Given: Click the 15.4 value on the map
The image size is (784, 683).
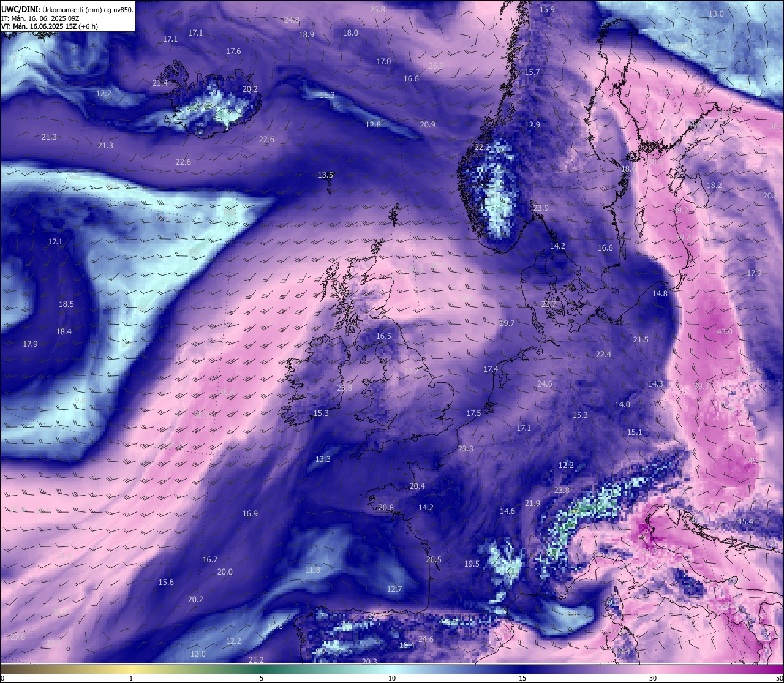Looking at the screenshot, I should 745,521.
